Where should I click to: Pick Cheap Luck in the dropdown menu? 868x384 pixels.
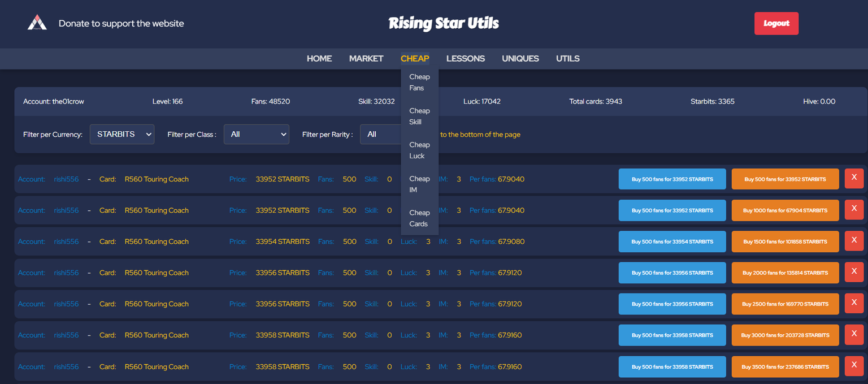[x=420, y=150]
